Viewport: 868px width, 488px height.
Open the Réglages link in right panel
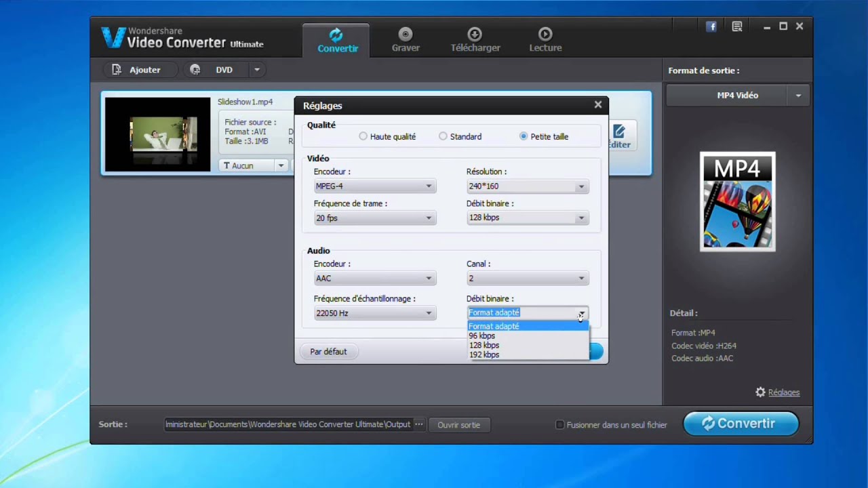coord(784,392)
